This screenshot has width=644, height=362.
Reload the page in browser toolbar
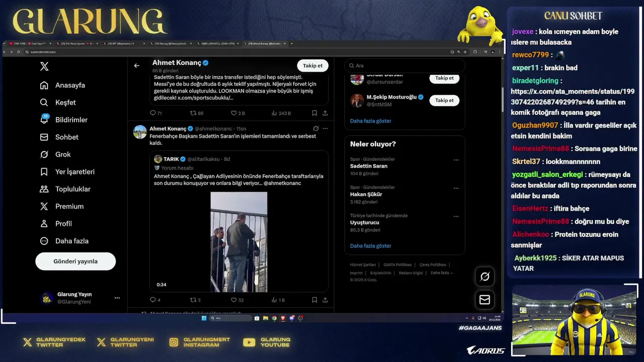pyautogui.click(x=19, y=52)
